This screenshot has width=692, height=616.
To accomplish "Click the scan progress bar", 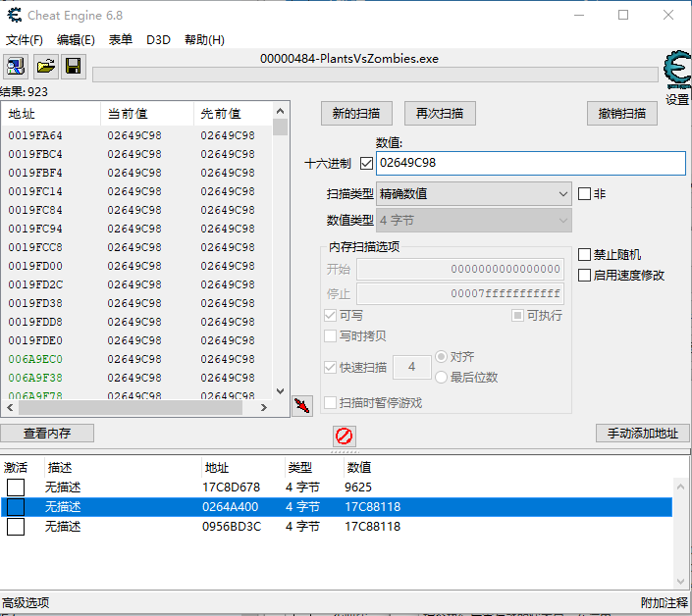I will 375,75.
